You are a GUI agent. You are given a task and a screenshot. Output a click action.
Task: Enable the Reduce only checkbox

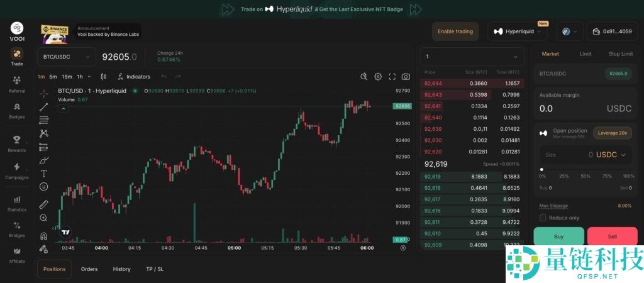pyautogui.click(x=543, y=218)
